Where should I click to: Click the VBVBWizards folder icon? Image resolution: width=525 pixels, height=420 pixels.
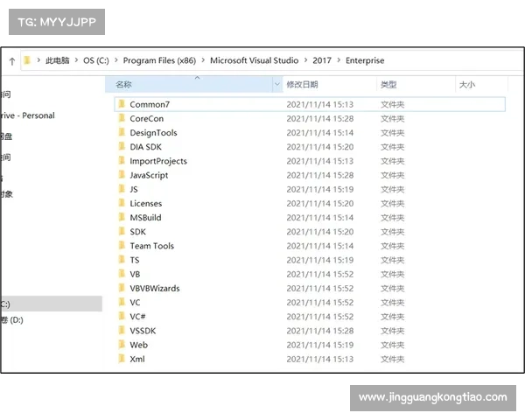click(x=122, y=288)
